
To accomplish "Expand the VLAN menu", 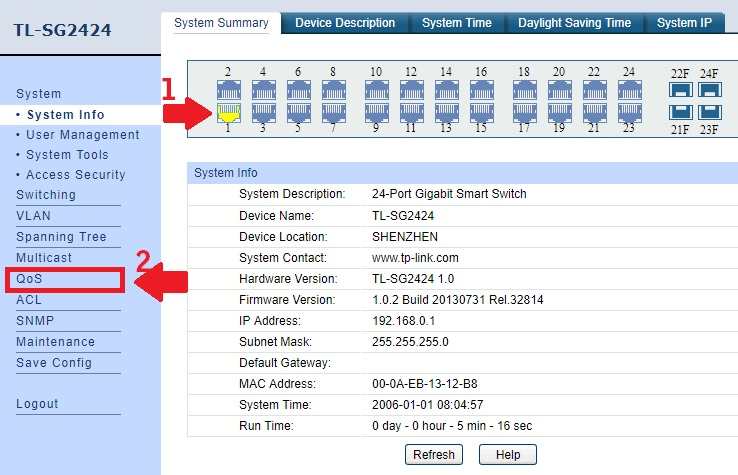I will pyautogui.click(x=33, y=216).
